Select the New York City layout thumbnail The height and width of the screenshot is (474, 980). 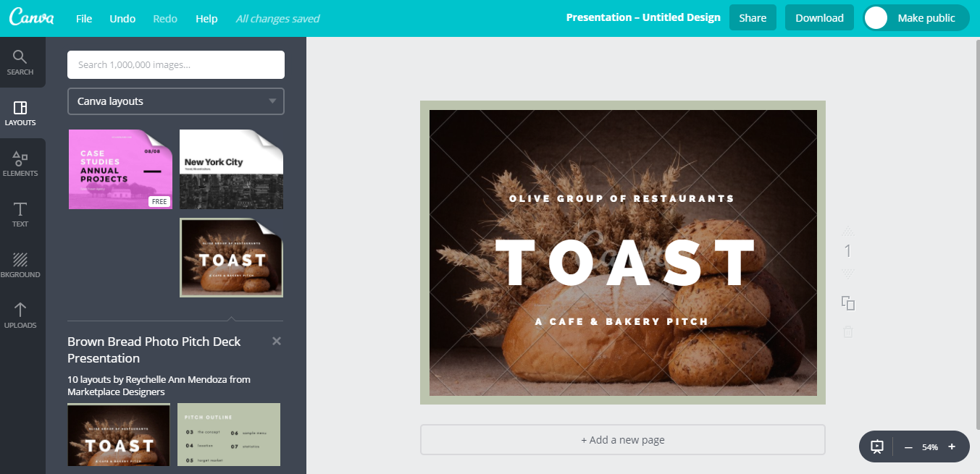[x=231, y=170]
